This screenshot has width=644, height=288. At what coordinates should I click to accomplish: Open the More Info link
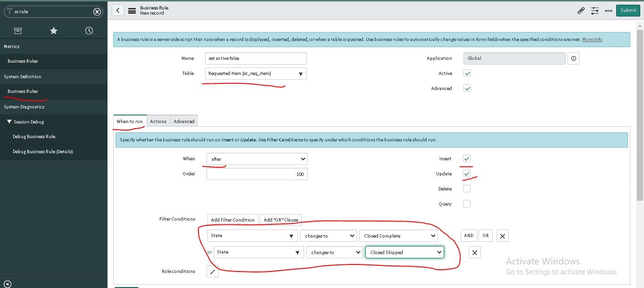click(592, 39)
